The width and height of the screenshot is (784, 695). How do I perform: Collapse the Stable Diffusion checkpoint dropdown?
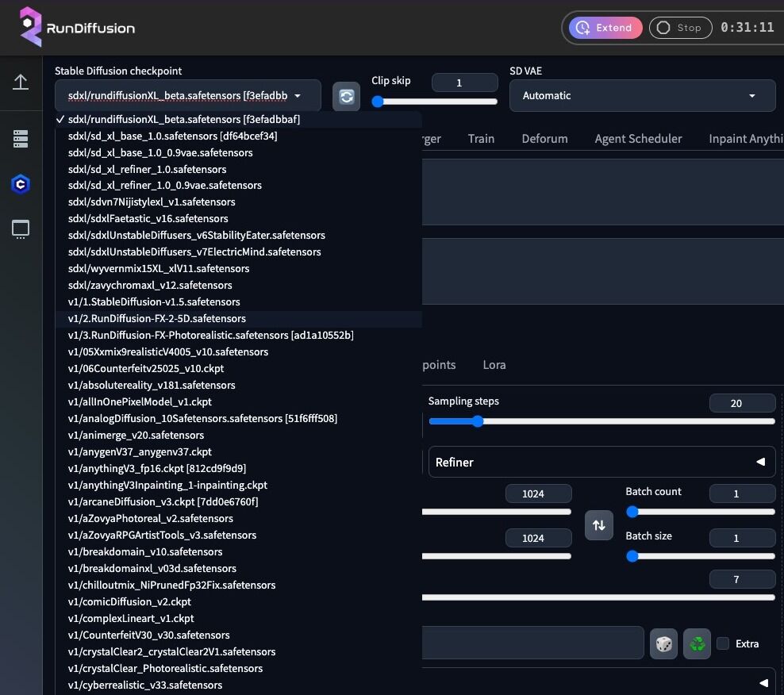tap(187, 96)
